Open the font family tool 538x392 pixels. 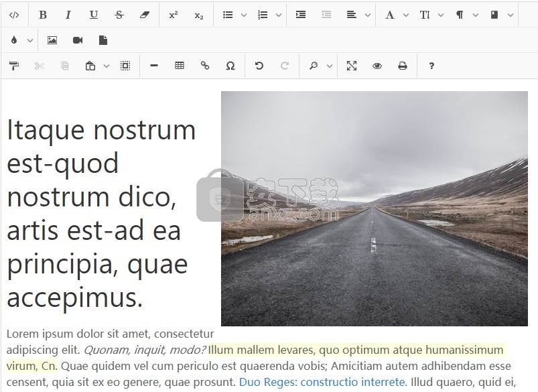pyautogui.click(x=389, y=15)
